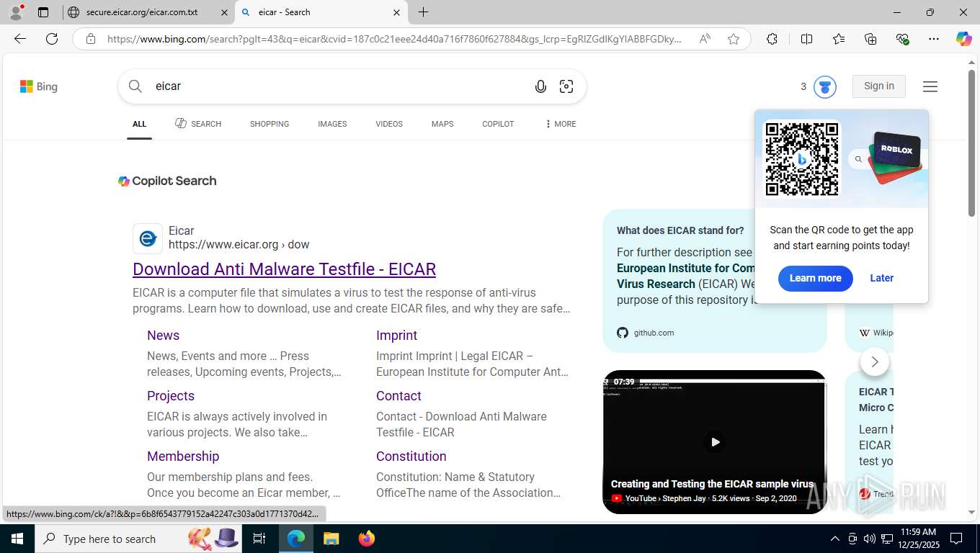
Task: Open Edge Settings and more menu
Action: pos(934,39)
